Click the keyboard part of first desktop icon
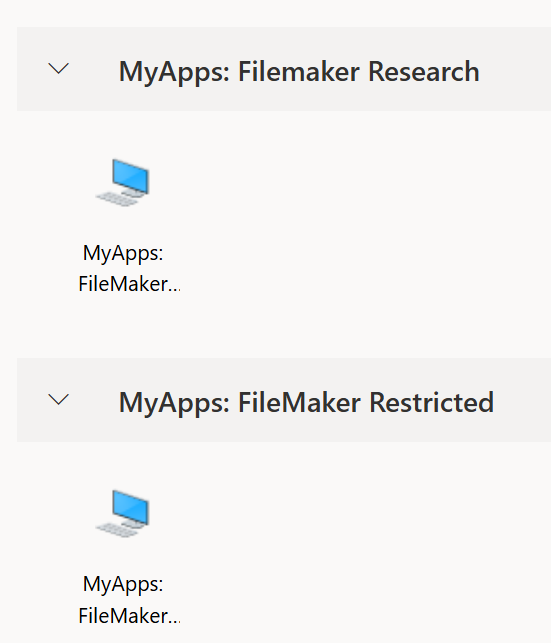 click(116, 199)
